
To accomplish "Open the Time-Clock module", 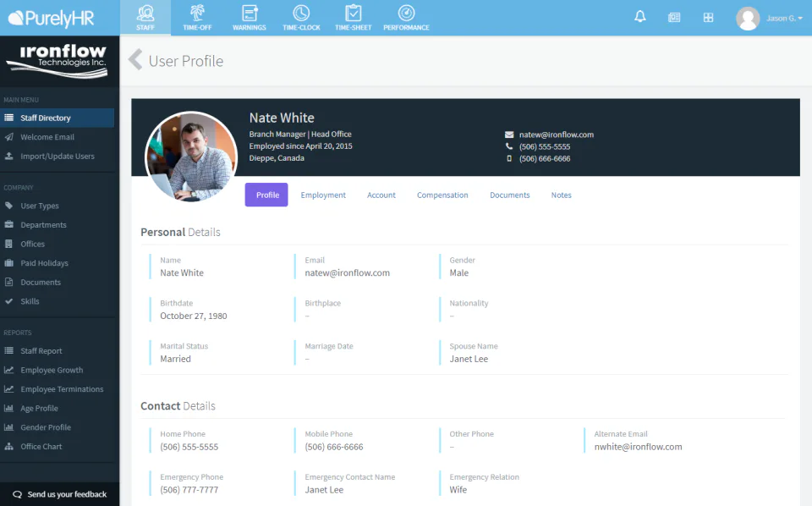I will (x=301, y=18).
